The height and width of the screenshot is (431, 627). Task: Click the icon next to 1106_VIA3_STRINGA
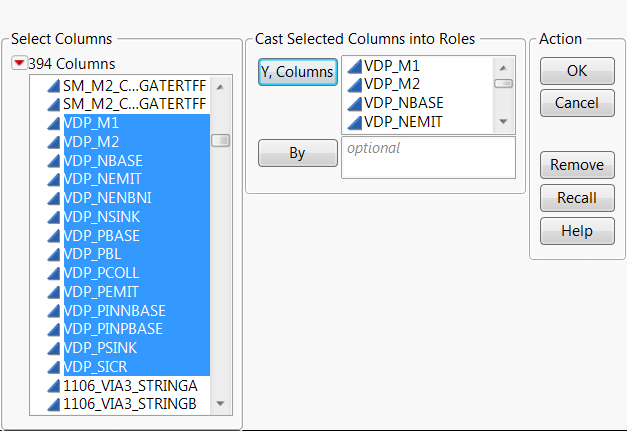tap(54, 385)
